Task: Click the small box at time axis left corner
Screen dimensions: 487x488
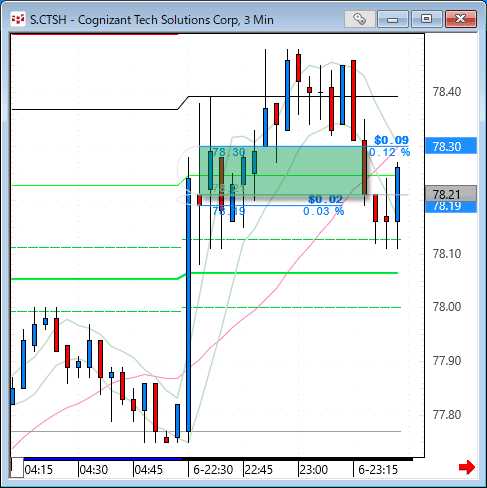Action: [17, 468]
